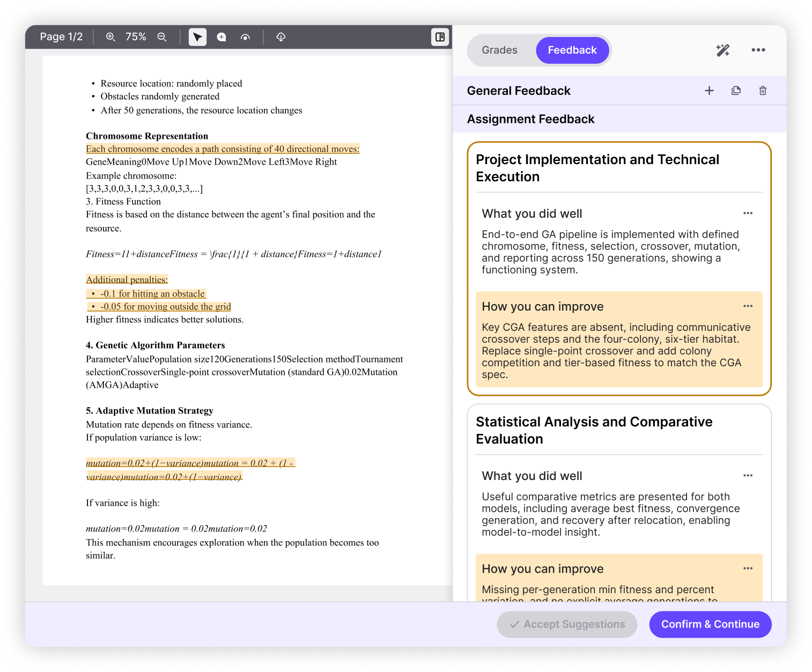Screen dimensions: 812x672
Task: Click the download document cloud icon
Action: [280, 37]
